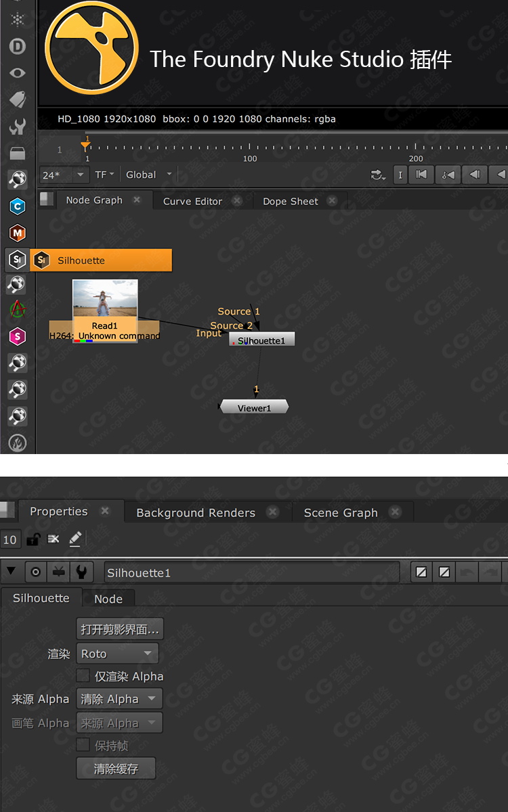Viewport: 508px width, 812px height.
Task: Center the Silhouette1 node in the graph icon
Action: [x=36, y=572]
